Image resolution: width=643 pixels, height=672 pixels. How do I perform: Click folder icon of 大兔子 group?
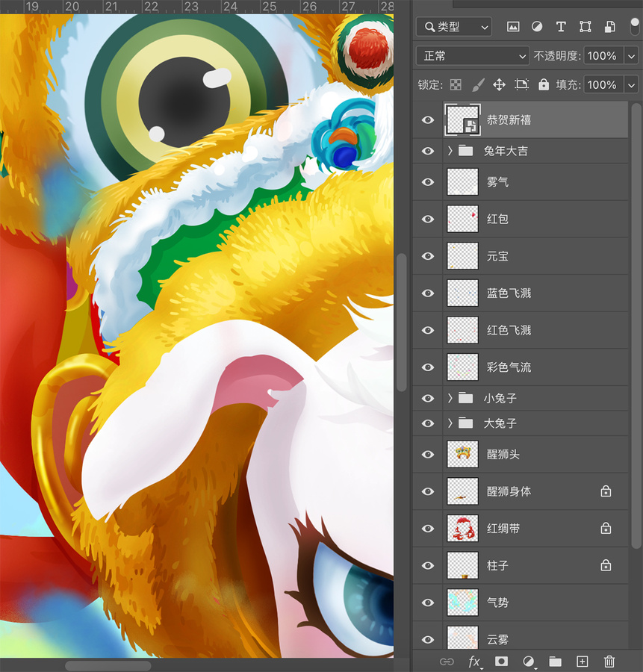pos(465,423)
